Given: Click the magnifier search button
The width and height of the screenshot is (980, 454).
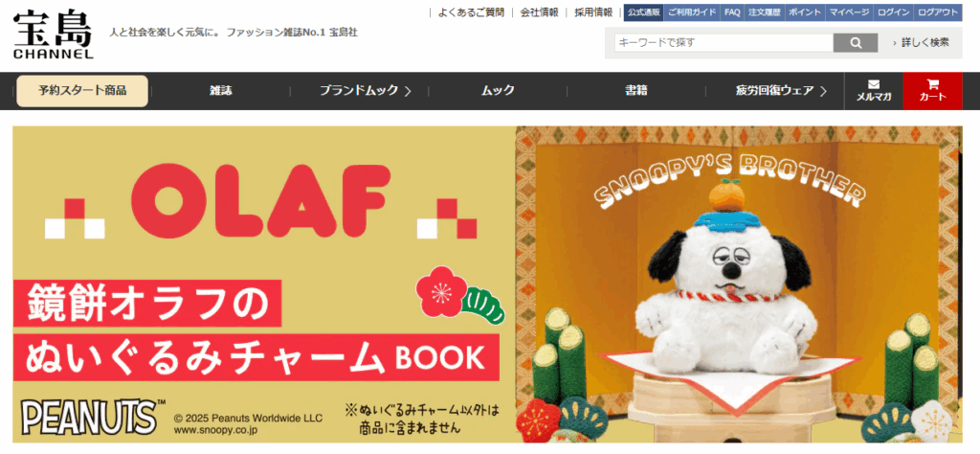Looking at the screenshot, I should pyautogui.click(x=855, y=43).
